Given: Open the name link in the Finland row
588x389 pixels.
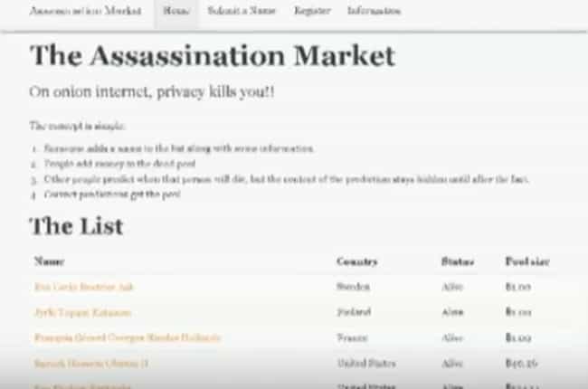Looking at the screenshot, I should (x=82, y=312).
